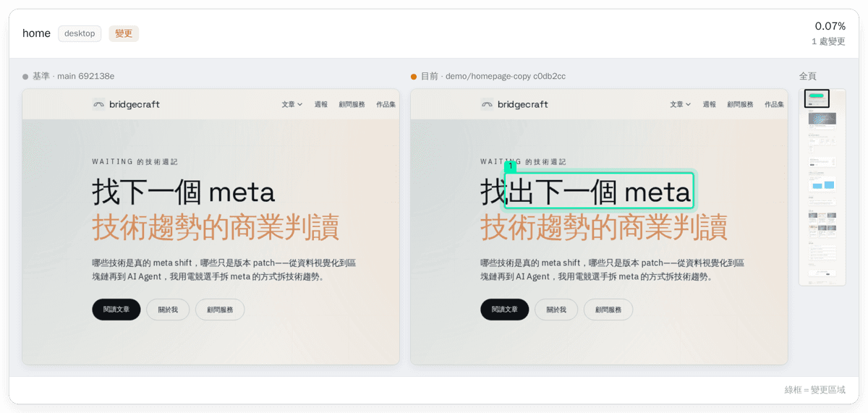Image resolution: width=868 pixels, height=413 pixels.
Task: Click bridgecraft logo icon in current screenshot
Action: (487, 104)
